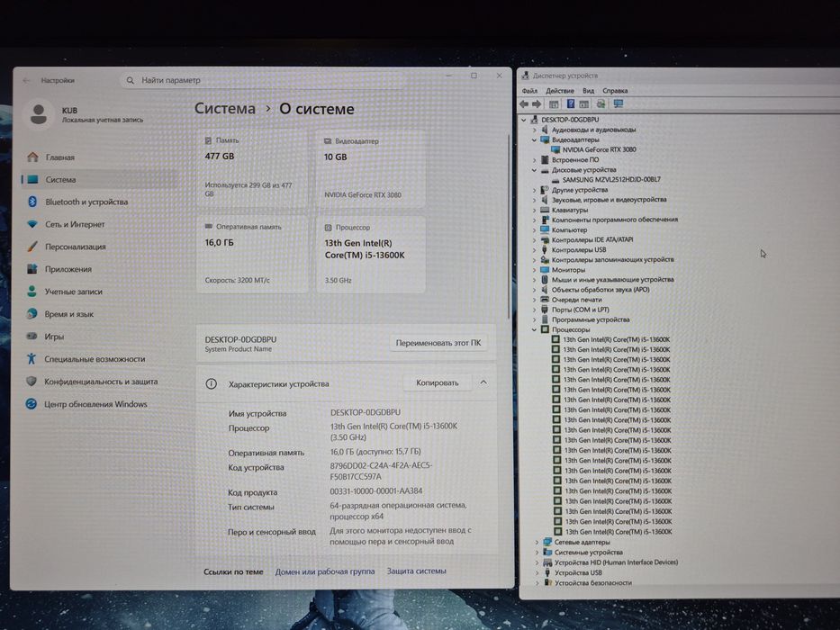Open Действие menu in Device Manager

[x=559, y=91]
